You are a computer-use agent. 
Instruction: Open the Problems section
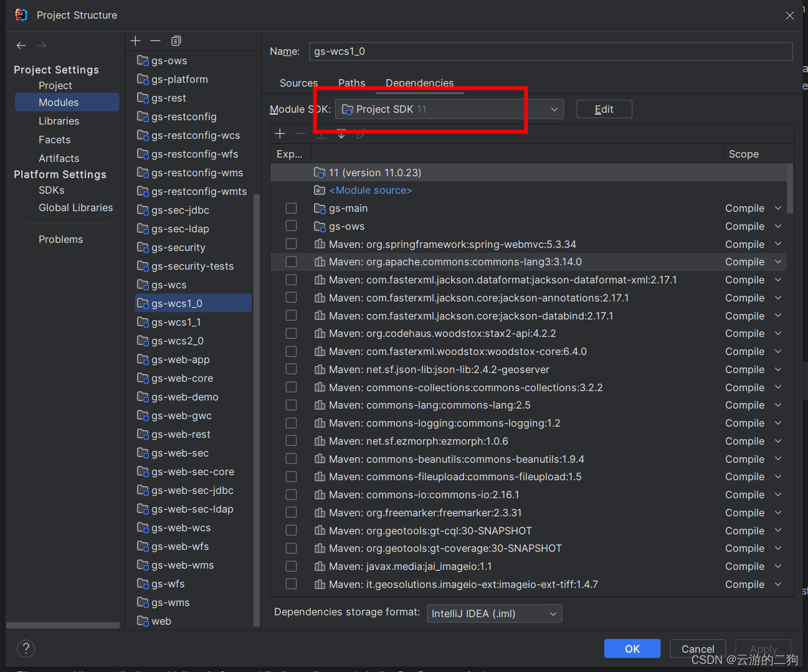pyautogui.click(x=60, y=239)
